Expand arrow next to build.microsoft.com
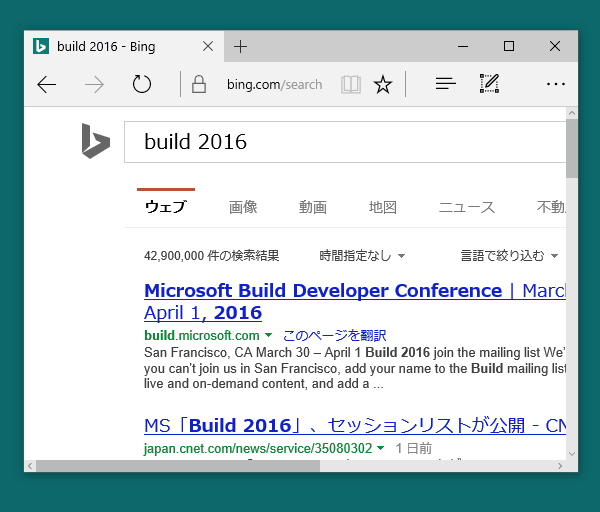The height and width of the screenshot is (512, 600). click(269, 335)
